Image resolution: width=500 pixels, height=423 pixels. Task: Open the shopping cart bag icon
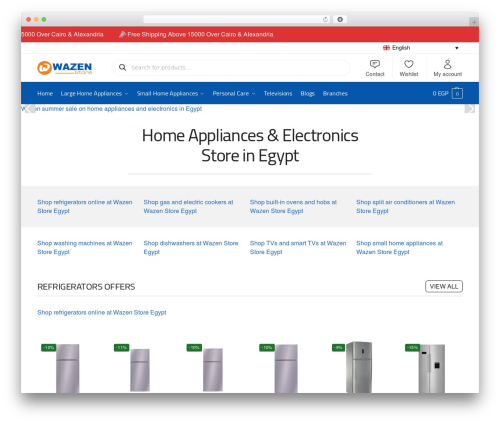click(x=457, y=93)
